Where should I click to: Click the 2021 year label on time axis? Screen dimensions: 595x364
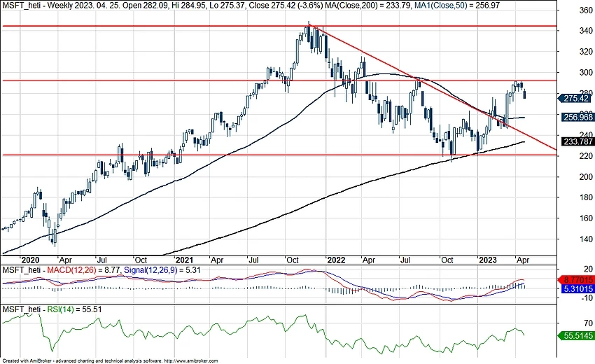pos(184,260)
